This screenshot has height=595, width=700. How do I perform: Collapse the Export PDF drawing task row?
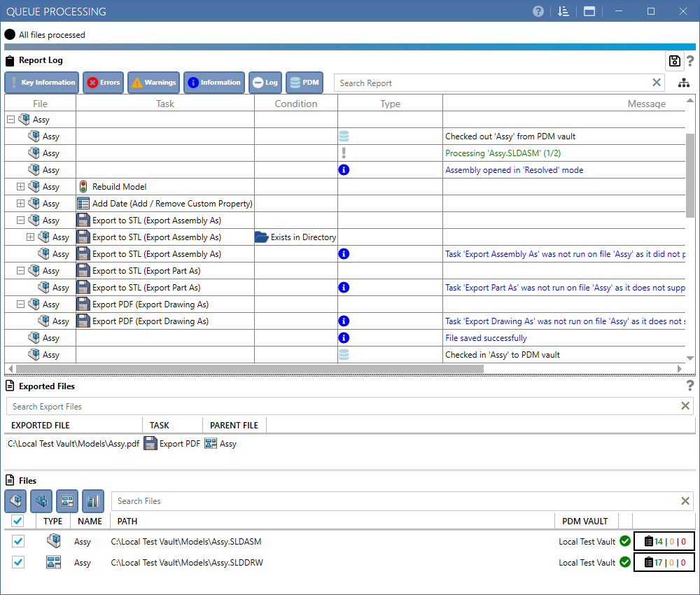(20, 304)
